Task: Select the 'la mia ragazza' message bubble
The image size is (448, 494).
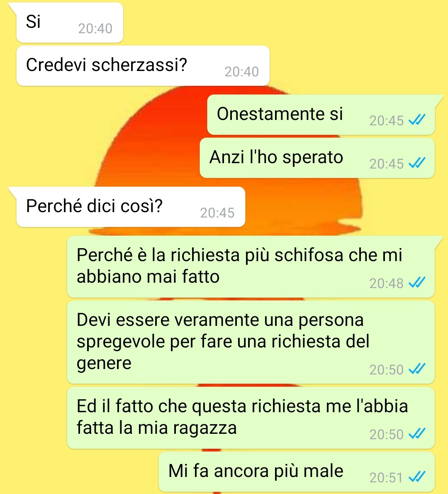Action: [251, 418]
